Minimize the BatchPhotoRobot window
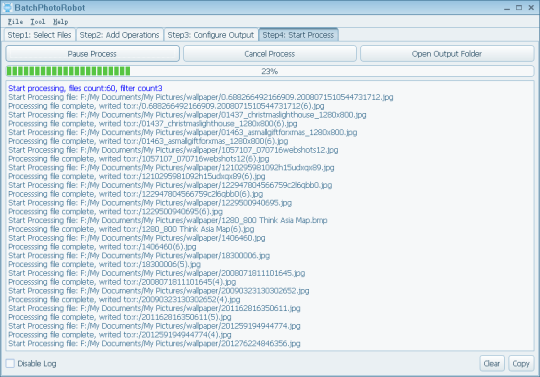Viewport: 540px width, 377px height. 507,8
